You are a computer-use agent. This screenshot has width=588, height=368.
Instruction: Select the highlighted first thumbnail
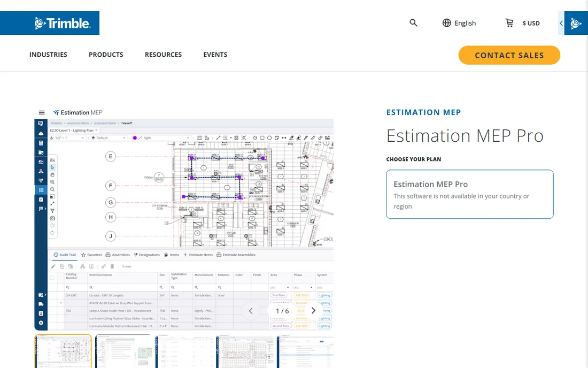click(x=63, y=351)
